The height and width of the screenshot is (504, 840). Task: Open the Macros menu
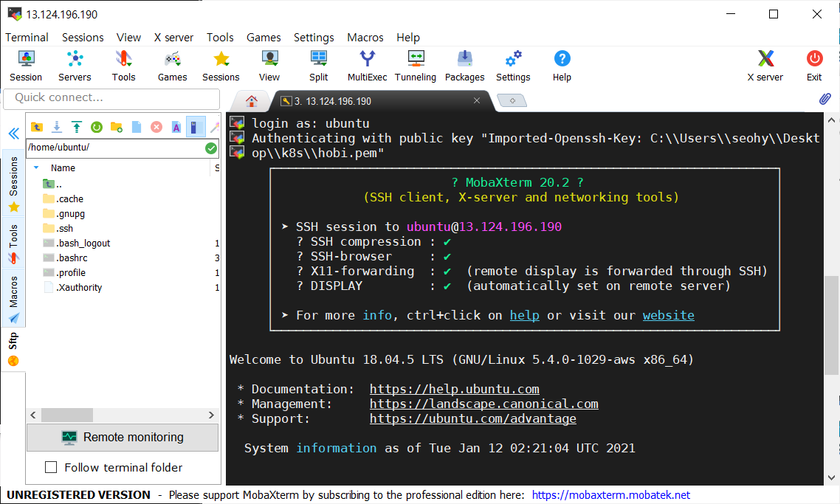click(365, 38)
